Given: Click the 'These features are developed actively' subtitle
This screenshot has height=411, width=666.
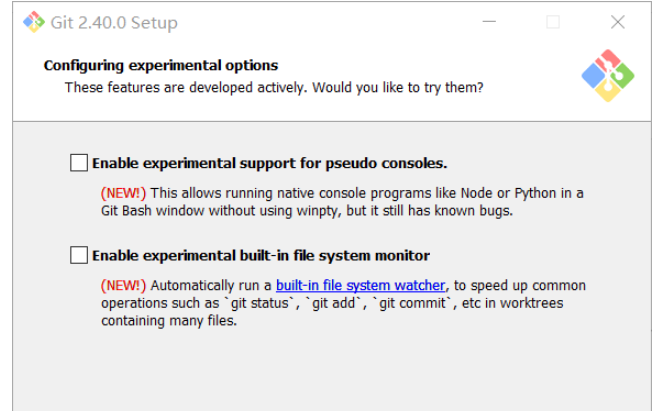Looking at the screenshot, I should pyautogui.click(x=274, y=88).
